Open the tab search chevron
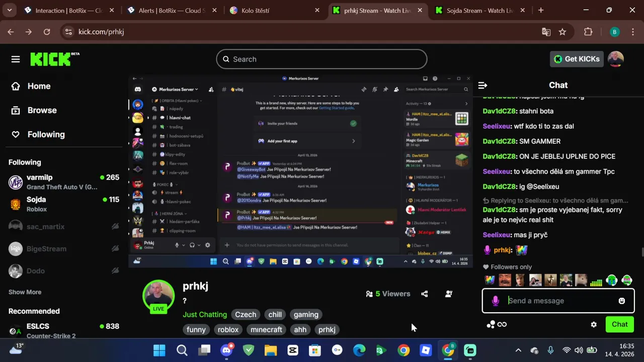Viewport: 644px width, 362px height. 10,10
